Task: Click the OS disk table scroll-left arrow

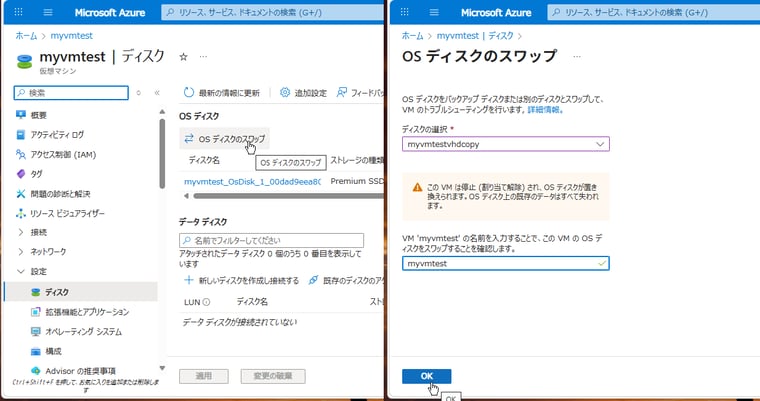Action: [x=185, y=196]
